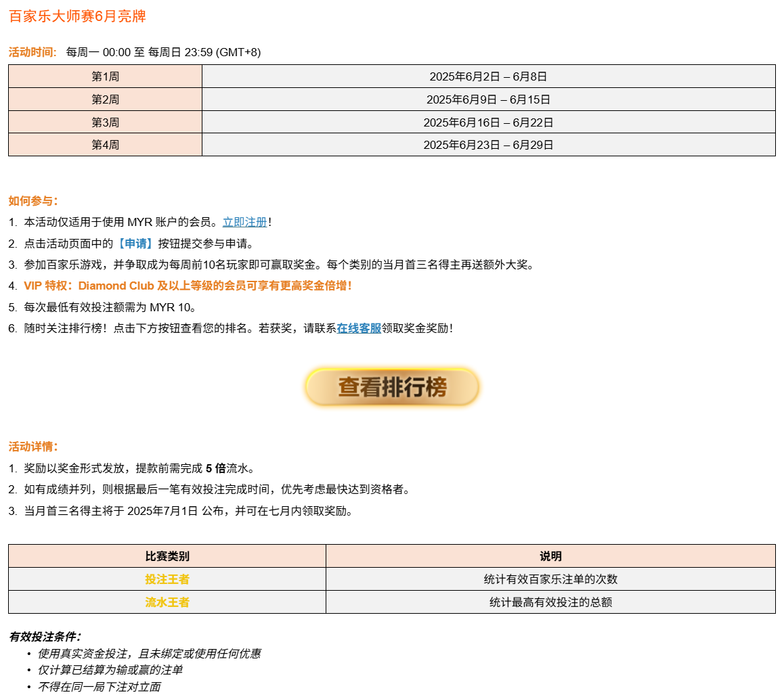Screen dimensions: 784x699
Task: Click the 如何参与 section heading
Action: pyautogui.click(x=27, y=200)
